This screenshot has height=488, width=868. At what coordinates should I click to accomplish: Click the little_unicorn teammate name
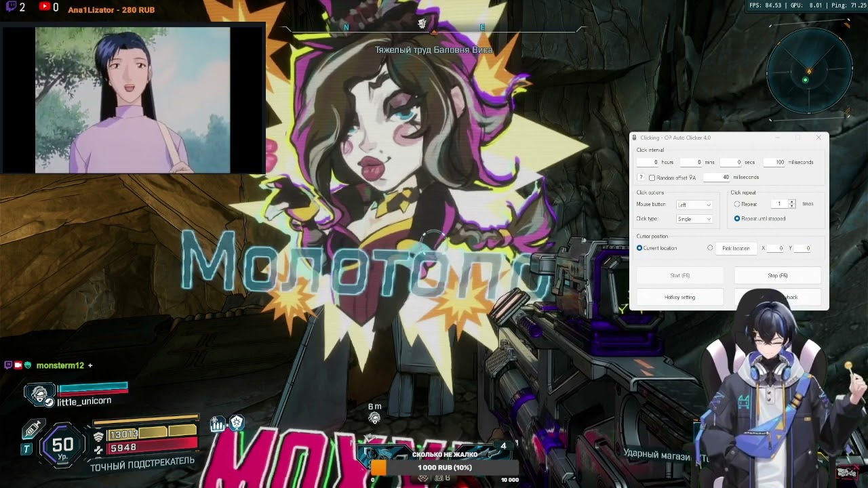[84, 401]
